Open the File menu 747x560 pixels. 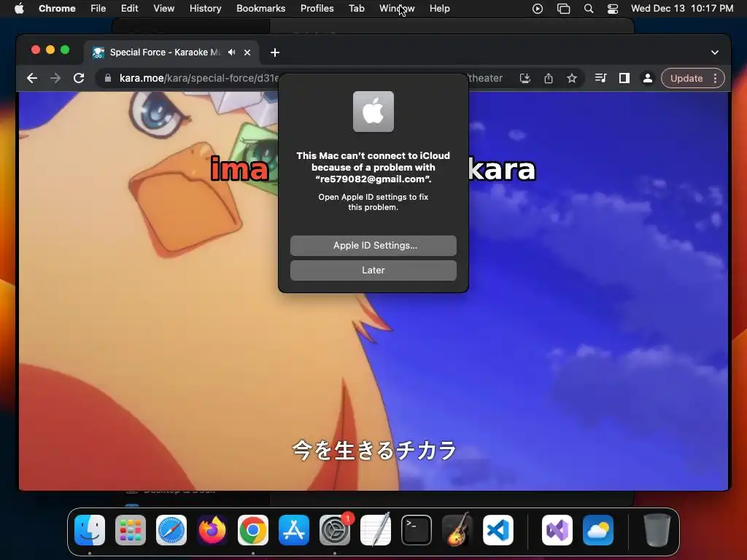pyautogui.click(x=98, y=9)
